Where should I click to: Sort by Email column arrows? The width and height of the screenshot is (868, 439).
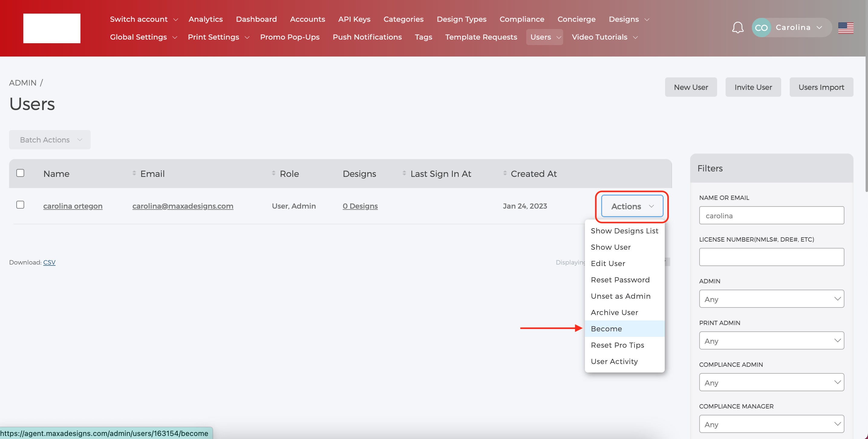(x=134, y=173)
